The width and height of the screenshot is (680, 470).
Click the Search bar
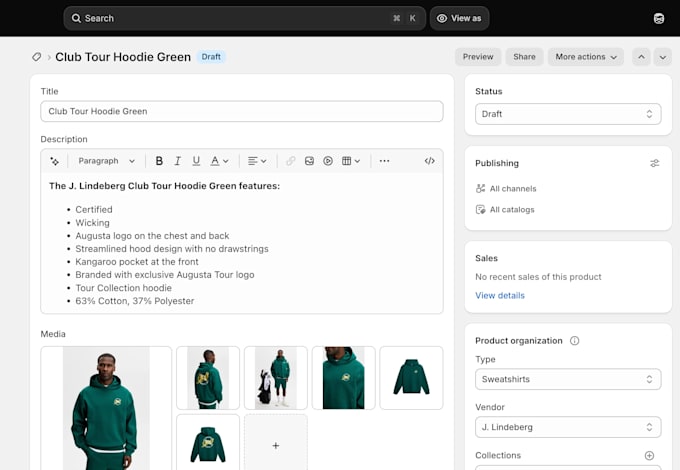[245, 18]
